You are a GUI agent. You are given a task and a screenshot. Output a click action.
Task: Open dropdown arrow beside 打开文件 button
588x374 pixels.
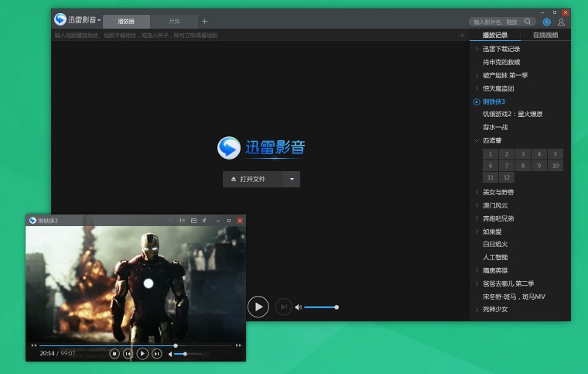click(x=292, y=179)
